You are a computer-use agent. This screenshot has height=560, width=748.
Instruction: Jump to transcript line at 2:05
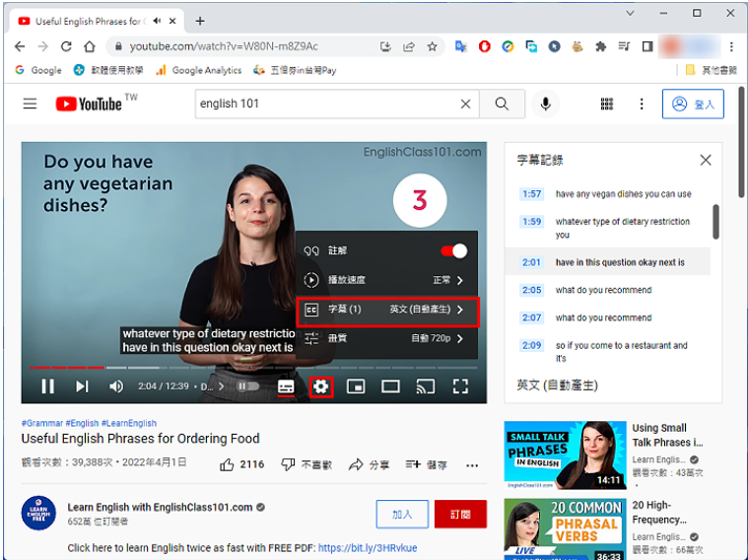tap(607, 290)
